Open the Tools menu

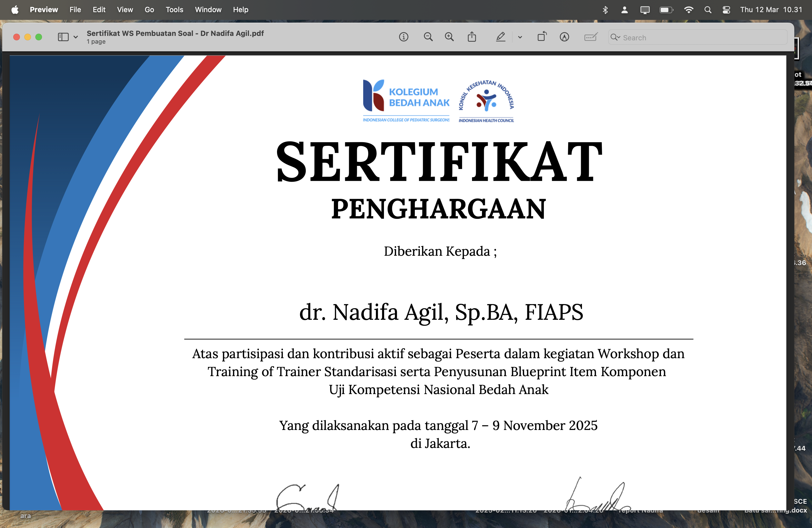pyautogui.click(x=174, y=10)
